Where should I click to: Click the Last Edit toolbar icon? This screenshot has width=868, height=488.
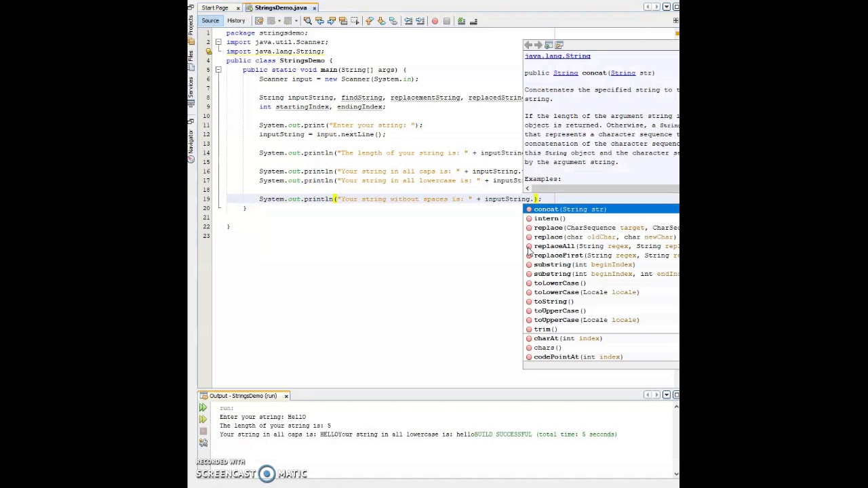click(259, 21)
